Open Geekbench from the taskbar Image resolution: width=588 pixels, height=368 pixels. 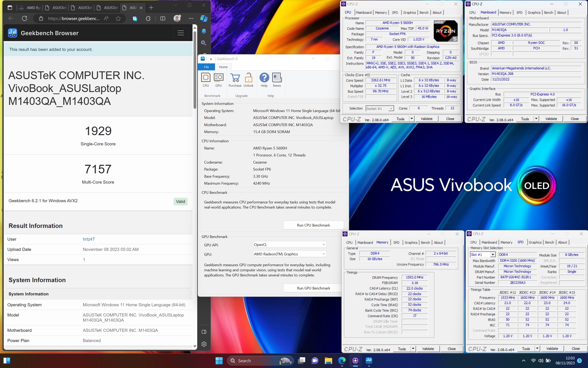[x=369, y=361]
